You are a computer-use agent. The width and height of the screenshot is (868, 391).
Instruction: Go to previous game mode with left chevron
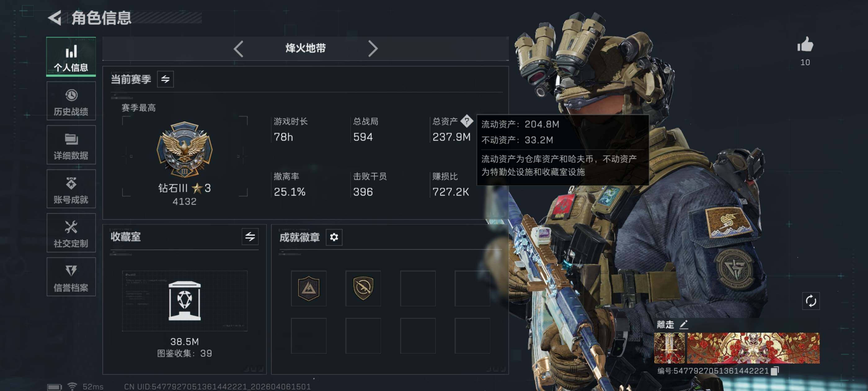[239, 49]
